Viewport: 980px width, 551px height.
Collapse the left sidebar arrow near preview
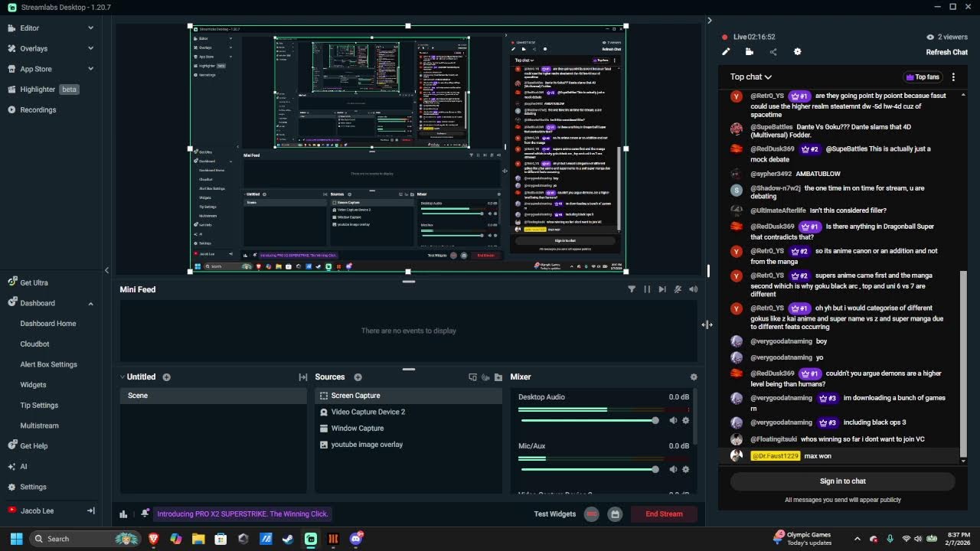pyautogui.click(x=106, y=270)
